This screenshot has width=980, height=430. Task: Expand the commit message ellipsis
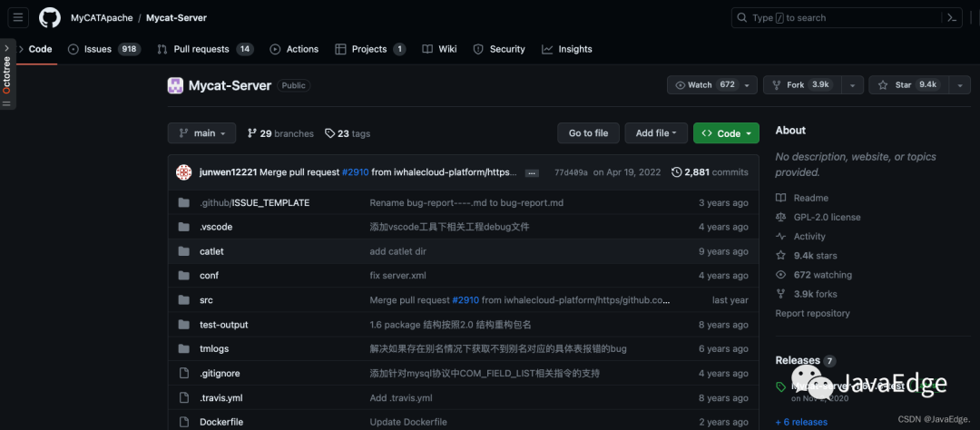click(x=532, y=173)
